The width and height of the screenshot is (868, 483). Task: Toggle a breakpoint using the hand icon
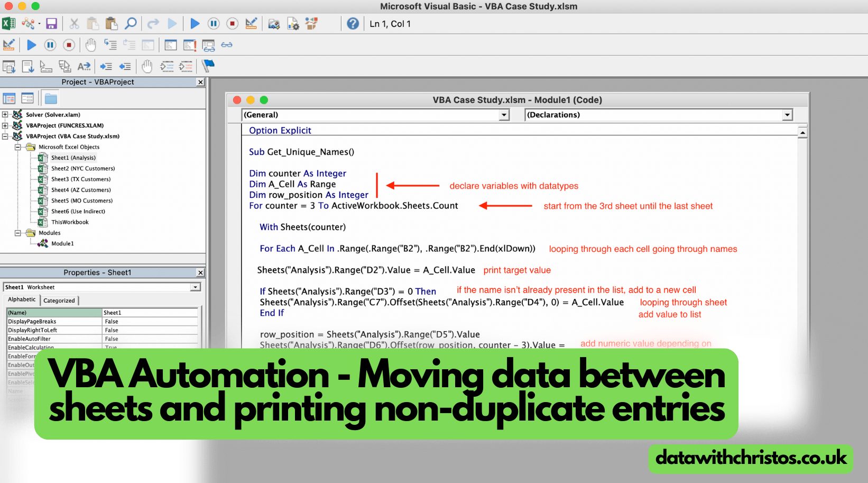point(146,66)
